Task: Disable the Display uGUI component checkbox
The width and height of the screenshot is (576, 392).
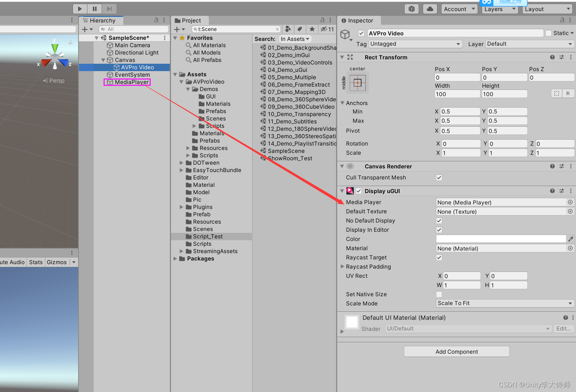Action: tap(359, 191)
